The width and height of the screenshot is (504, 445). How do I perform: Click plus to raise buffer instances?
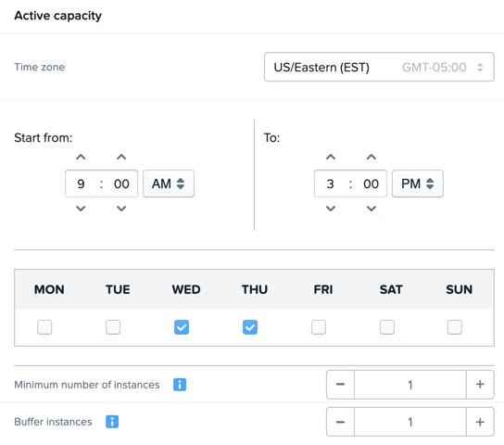(480, 422)
